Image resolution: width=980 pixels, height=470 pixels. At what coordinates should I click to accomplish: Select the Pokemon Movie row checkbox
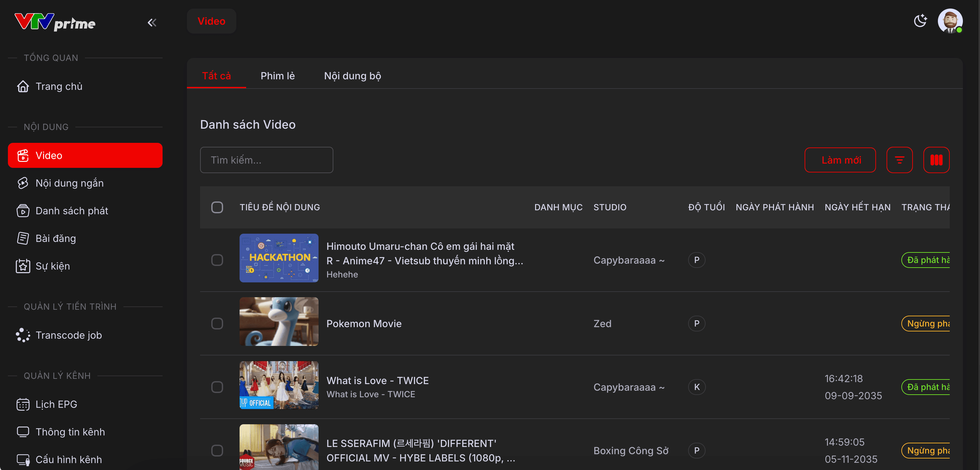click(x=217, y=324)
